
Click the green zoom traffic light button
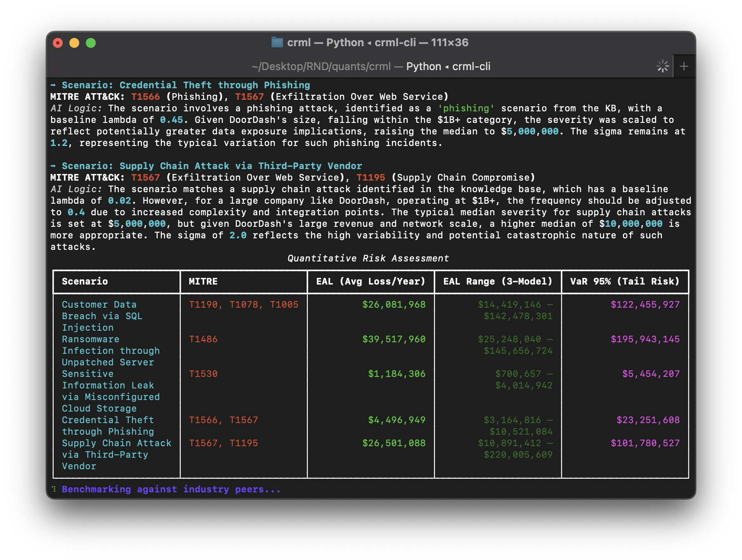click(x=91, y=42)
